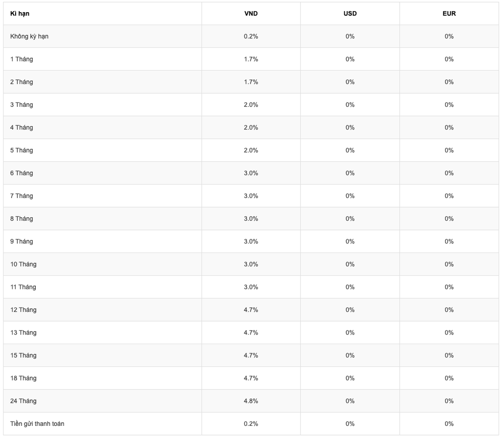
Task: Click the USD column header
Action: click(x=350, y=14)
